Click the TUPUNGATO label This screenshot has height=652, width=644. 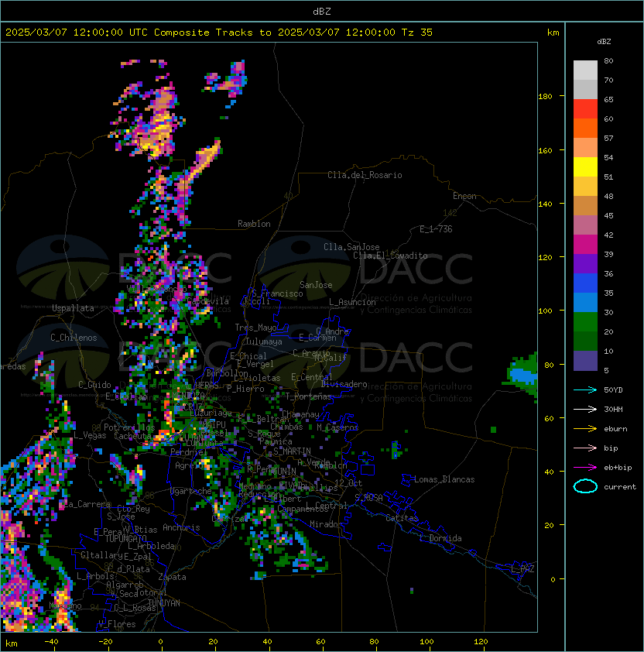(126, 538)
